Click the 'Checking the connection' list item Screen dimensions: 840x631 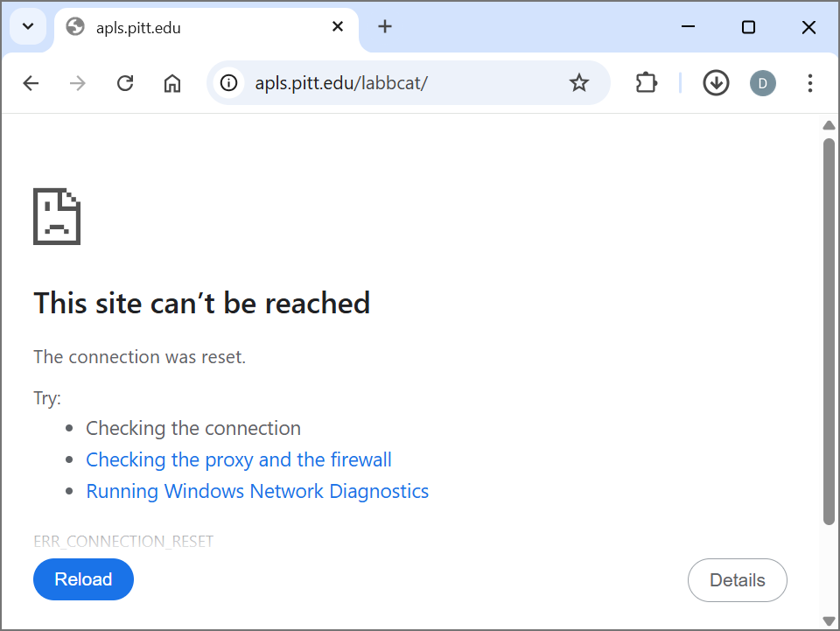coord(193,429)
